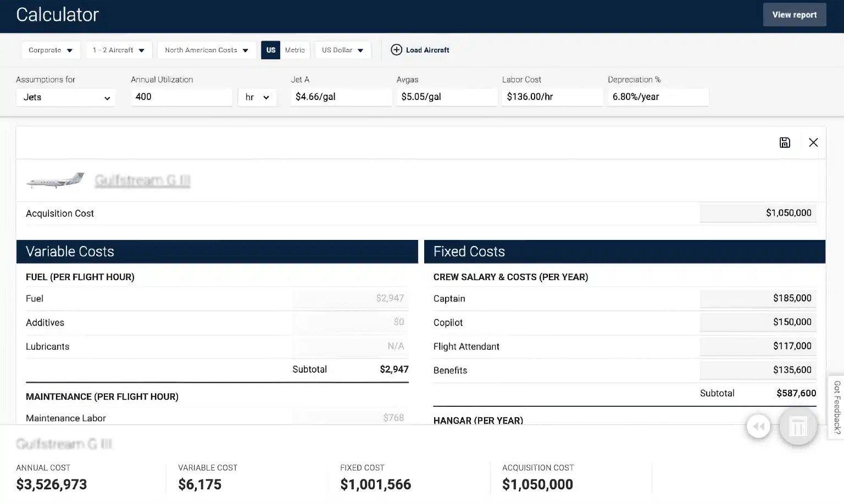Click the Acquisition Cost value field
The image size is (844, 504).
pos(758,213)
